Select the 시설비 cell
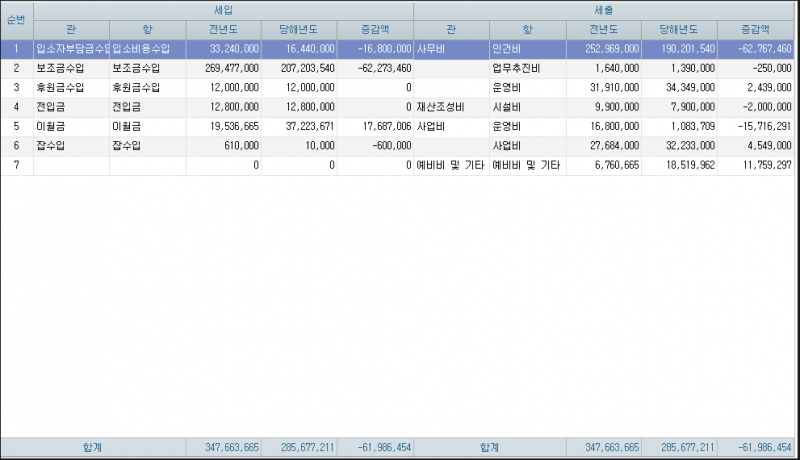 [528, 108]
